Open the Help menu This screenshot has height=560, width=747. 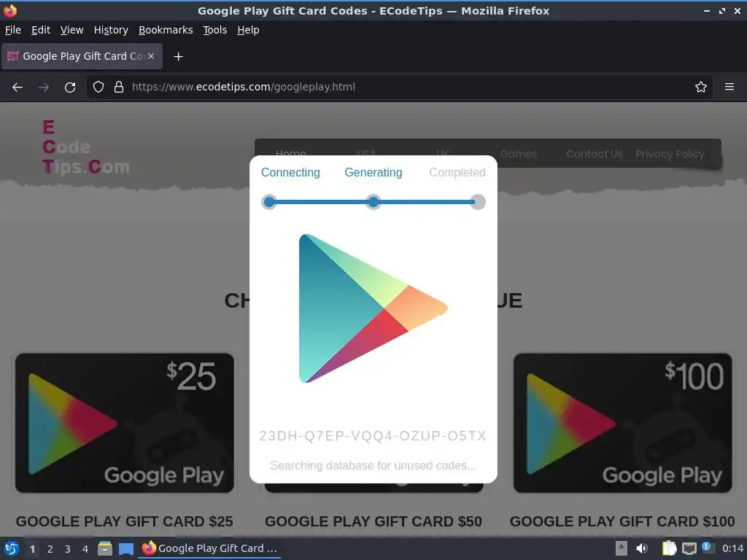(x=248, y=30)
